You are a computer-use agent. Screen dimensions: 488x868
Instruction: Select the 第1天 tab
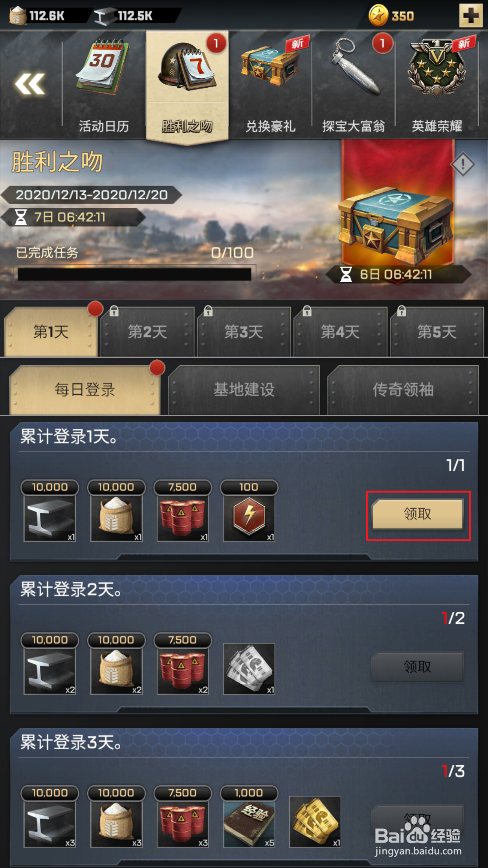tap(51, 331)
